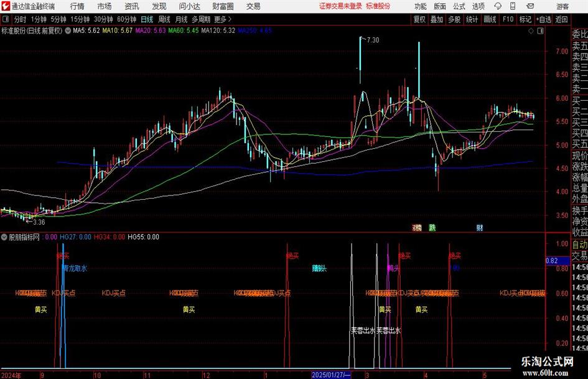Open the 发现 menu

pyautogui.click(x=159, y=6)
